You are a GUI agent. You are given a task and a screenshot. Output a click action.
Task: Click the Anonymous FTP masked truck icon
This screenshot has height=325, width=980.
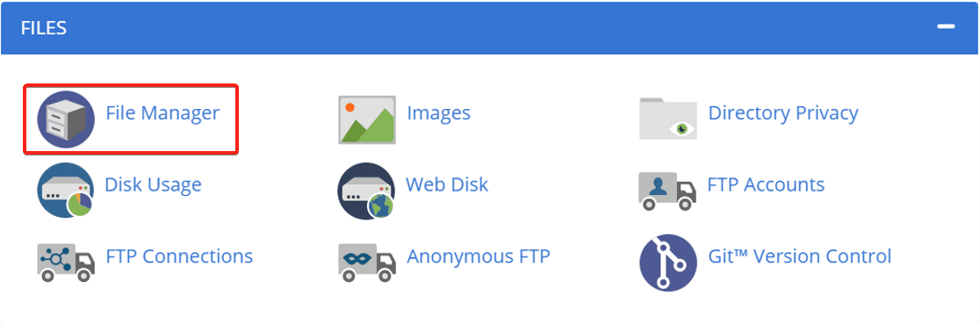click(367, 262)
